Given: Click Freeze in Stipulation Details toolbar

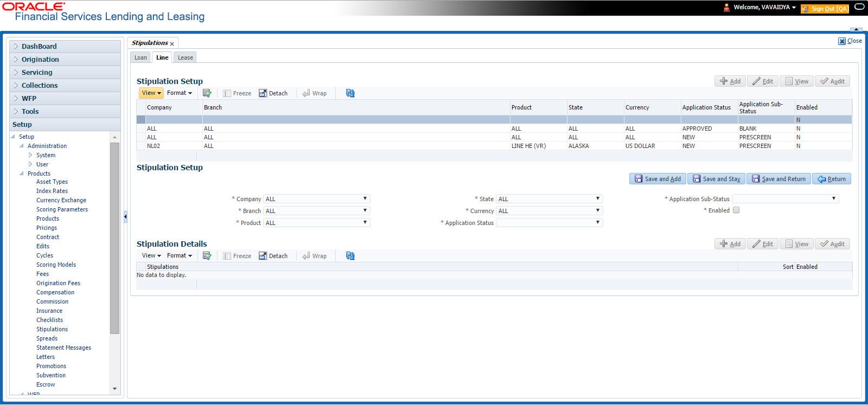Looking at the screenshot, I should coord(237,256).
